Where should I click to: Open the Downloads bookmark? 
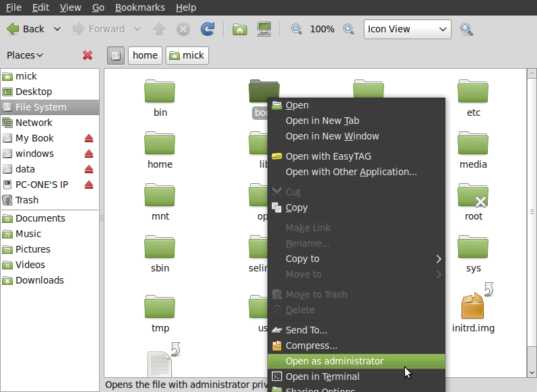tap(50, 280)
